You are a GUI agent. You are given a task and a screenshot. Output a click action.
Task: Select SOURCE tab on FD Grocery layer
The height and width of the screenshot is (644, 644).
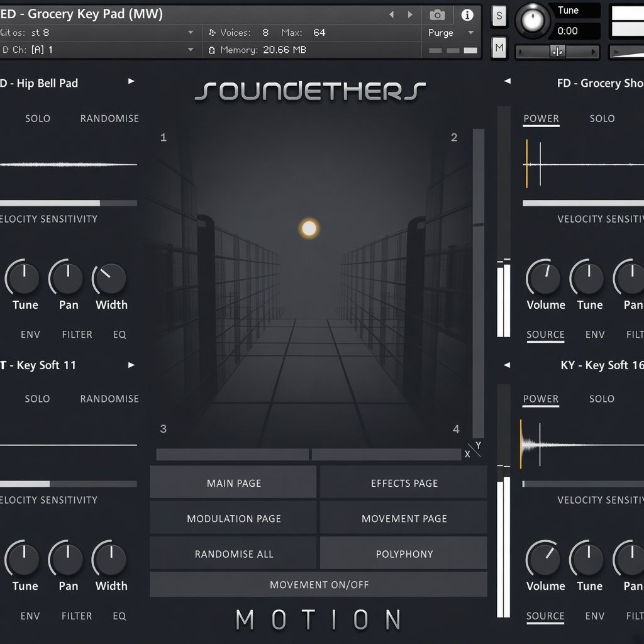545,335
